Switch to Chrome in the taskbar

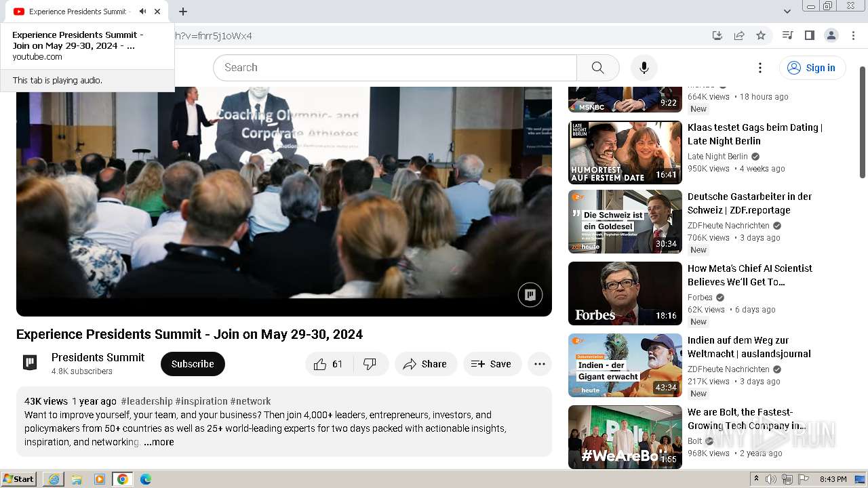(x=122, y=479)
